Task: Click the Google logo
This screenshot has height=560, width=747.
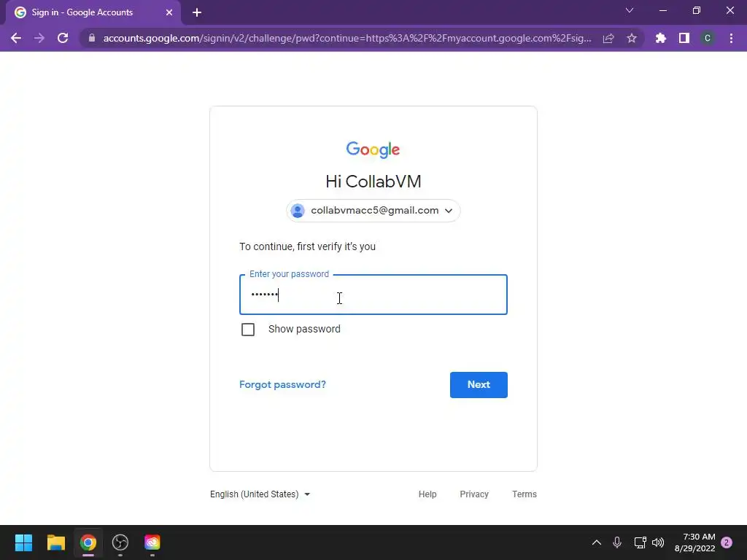Action: click(x=373, y=149)
